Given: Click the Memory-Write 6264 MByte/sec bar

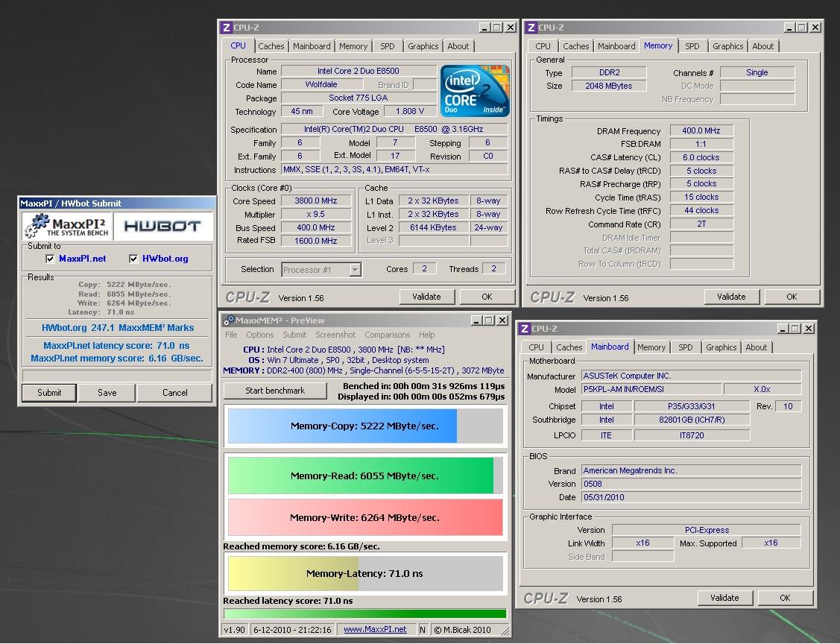Looking at the screenshot, I should pyautogui.click(x=365, y=517).
